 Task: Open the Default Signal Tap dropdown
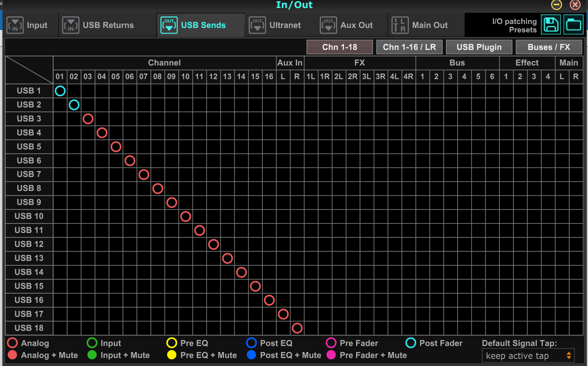tap(528, 356)
